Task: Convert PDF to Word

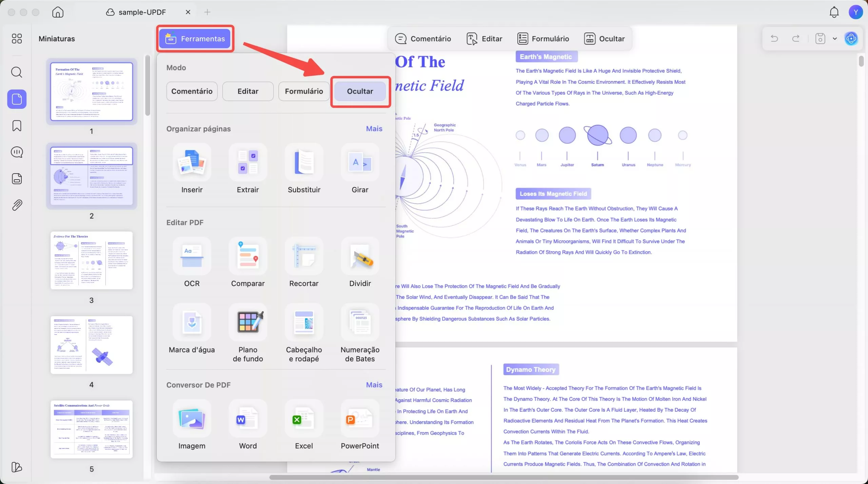Action: pyautogui.click(x=248, y=425)
